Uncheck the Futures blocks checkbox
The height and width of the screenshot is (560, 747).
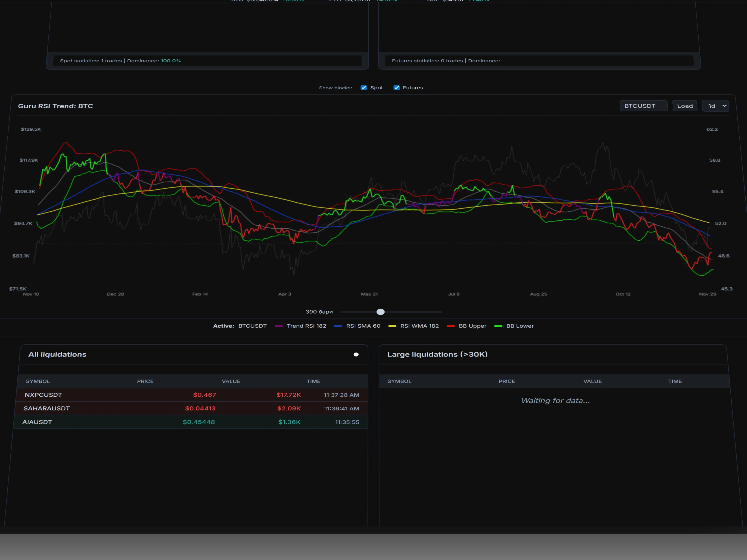tap(396, 88)
